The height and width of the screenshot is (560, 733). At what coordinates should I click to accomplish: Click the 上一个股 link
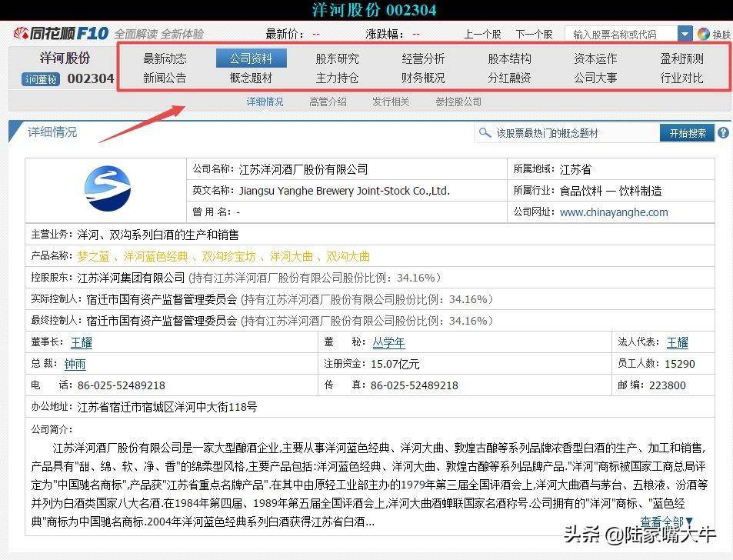[x=482, y=34]
